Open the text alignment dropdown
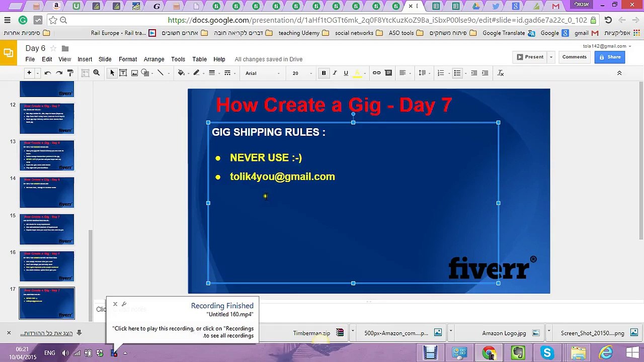Image resolution: width=644 pixels, height=362 pixels. pos(404,73)
